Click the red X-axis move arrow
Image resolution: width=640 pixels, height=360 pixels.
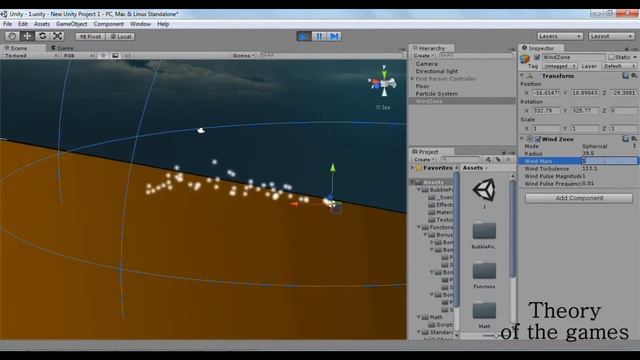295,204
